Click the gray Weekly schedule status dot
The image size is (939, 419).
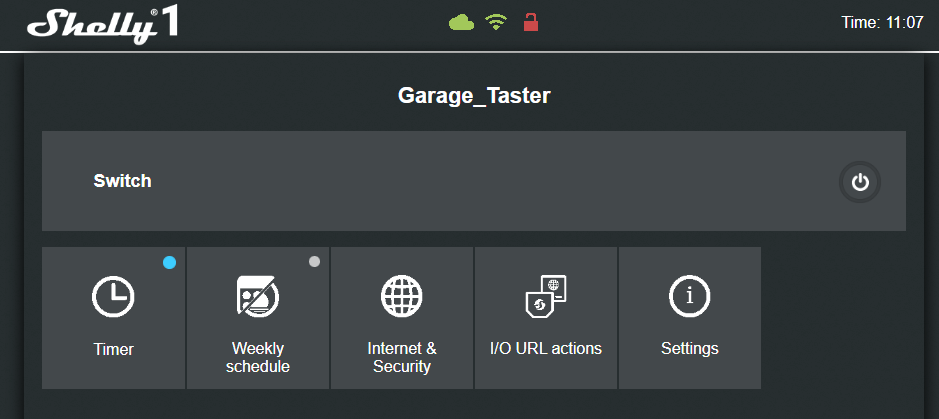coord(314,262)
